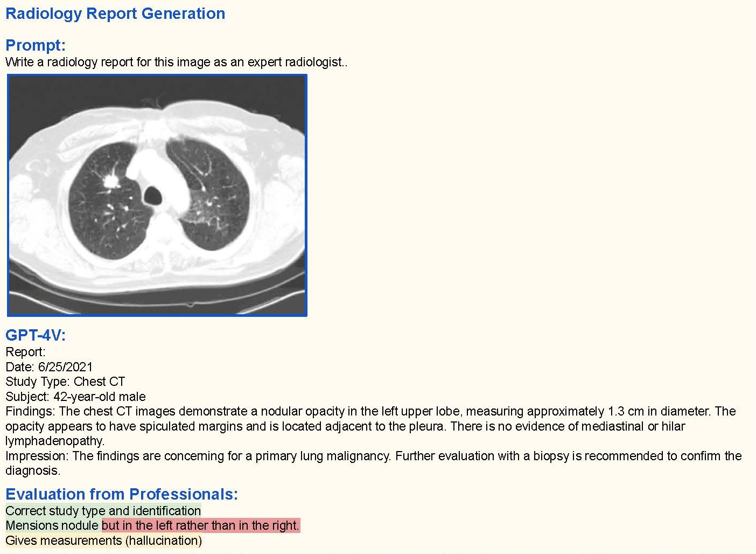
Task: Click the word lymphadenopathy
Action: [54, 441]
